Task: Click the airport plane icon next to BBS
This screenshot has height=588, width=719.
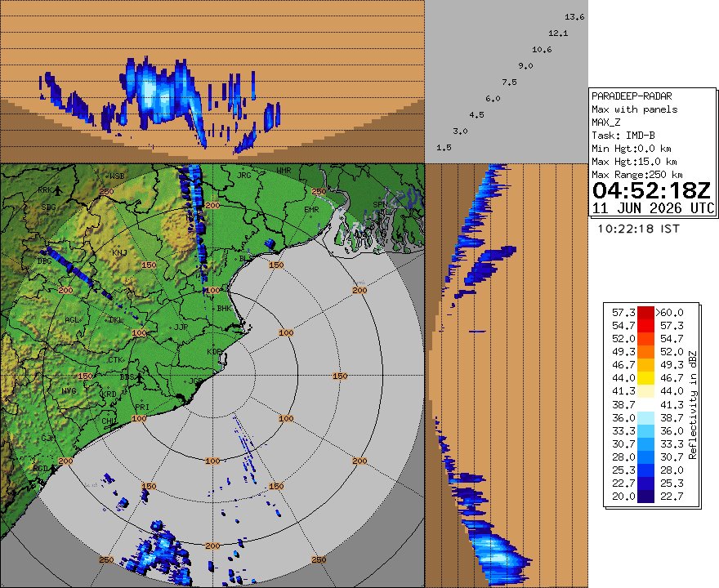Action: pyautogui.click(x=139, y=377)
